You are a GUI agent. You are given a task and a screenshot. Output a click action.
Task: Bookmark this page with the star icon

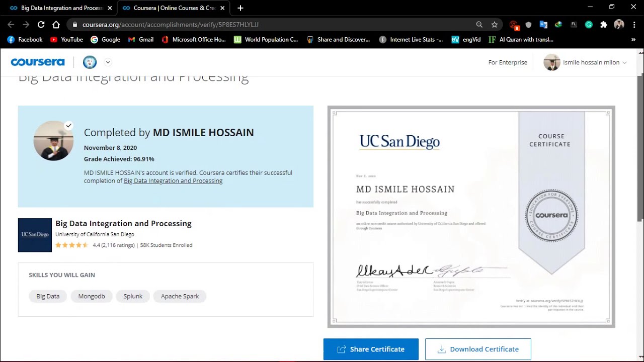[495, 24]
